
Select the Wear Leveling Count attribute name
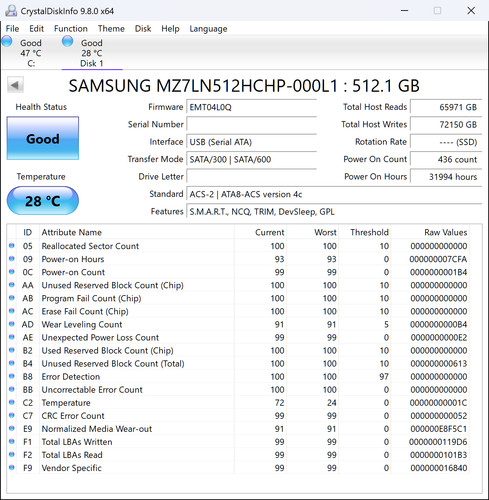point(82,324)
